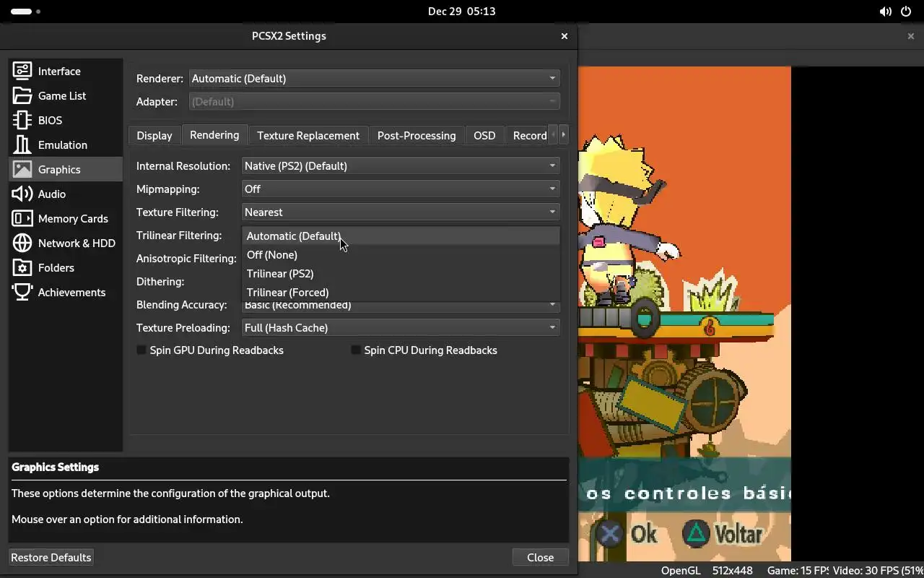The height and width of the screenshot is (578, 924).
Task: Click the game display in PCSX2 window
Action: click(x=684, y=314)
